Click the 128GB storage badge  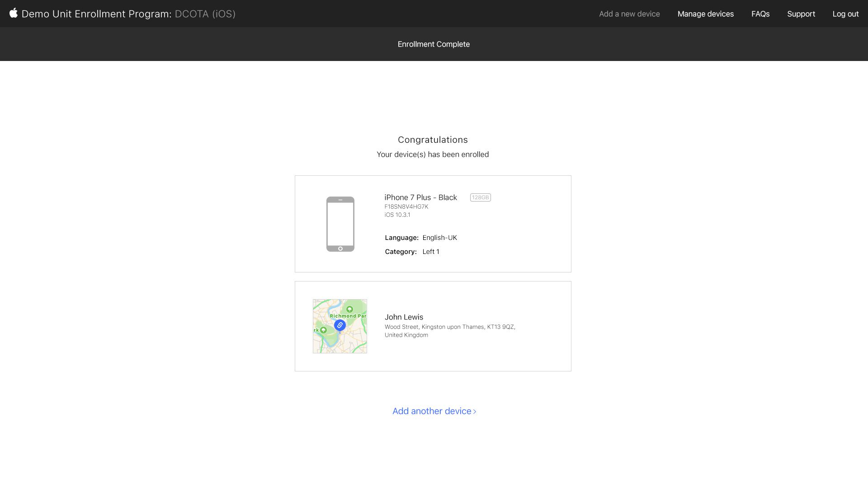pyautogui.click(x=481, y=197)
